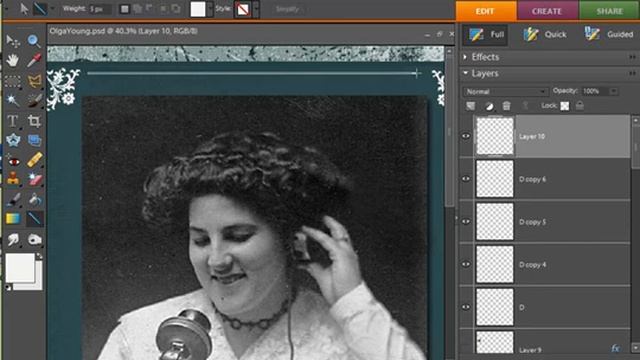Select the Crop tool
The width and height of the screenshot is (640, 360).
(x=34, y=121)
